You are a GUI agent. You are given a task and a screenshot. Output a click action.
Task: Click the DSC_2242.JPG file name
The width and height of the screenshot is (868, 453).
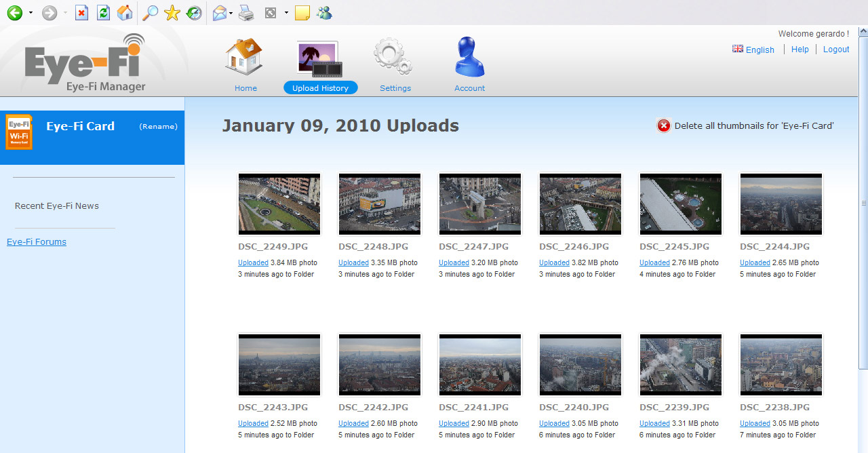[373, 408]
